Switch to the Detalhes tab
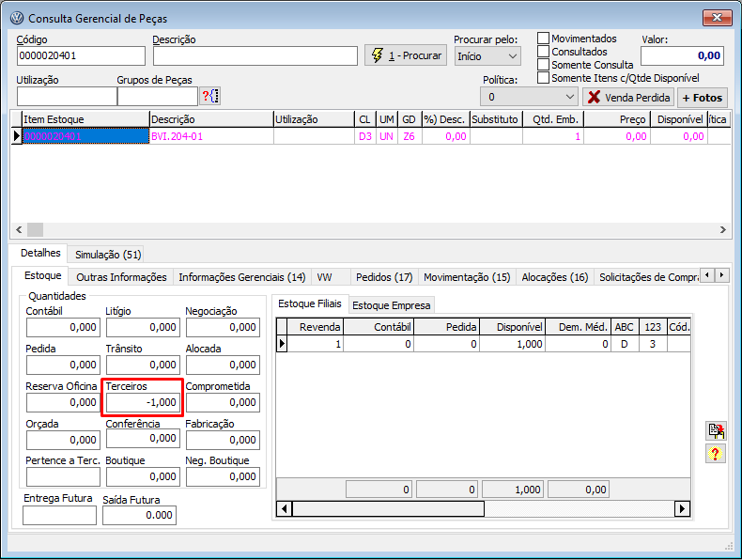 coord(40,253)
